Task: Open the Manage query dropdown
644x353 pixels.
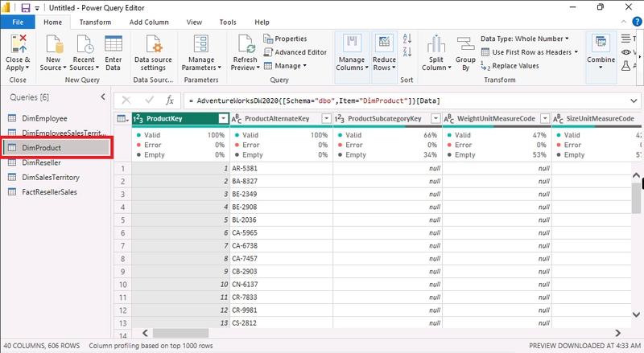Action: [x=285, y=66]
